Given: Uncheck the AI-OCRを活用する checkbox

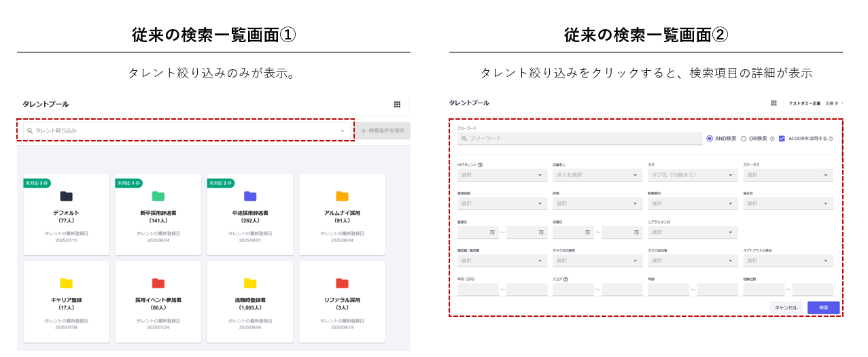Looking at the screenshot, I should point(782,139).
